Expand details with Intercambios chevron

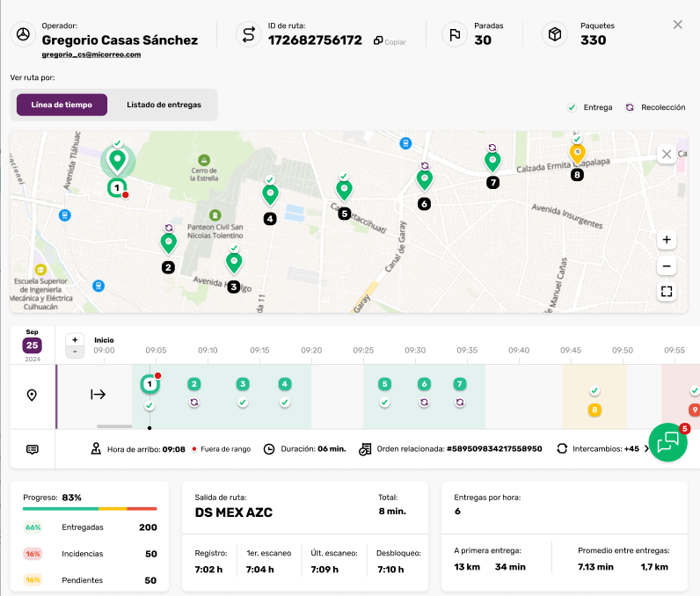pyautogui.click(x=646, y=449)
